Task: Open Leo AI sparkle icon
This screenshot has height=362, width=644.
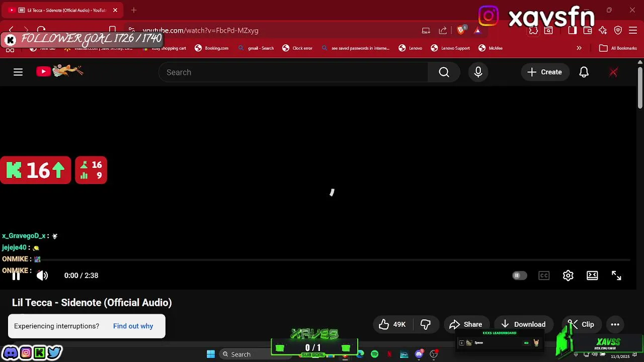Action: pyautogui.click(x=603, y=31)
